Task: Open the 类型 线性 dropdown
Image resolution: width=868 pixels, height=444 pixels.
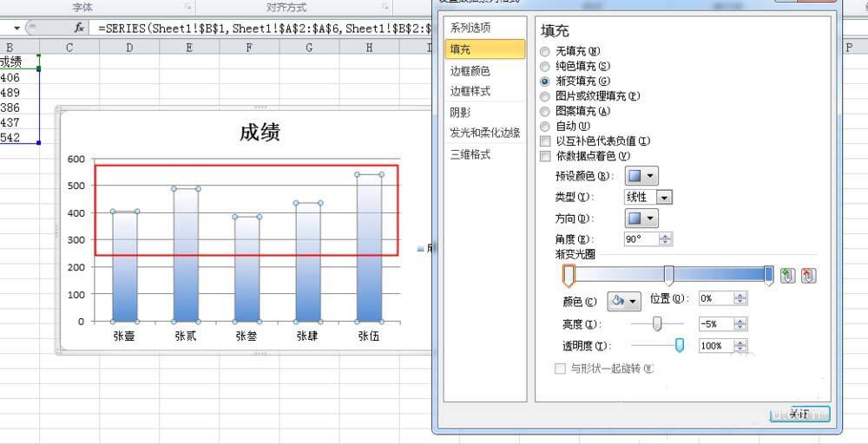Action: [665, 197]
